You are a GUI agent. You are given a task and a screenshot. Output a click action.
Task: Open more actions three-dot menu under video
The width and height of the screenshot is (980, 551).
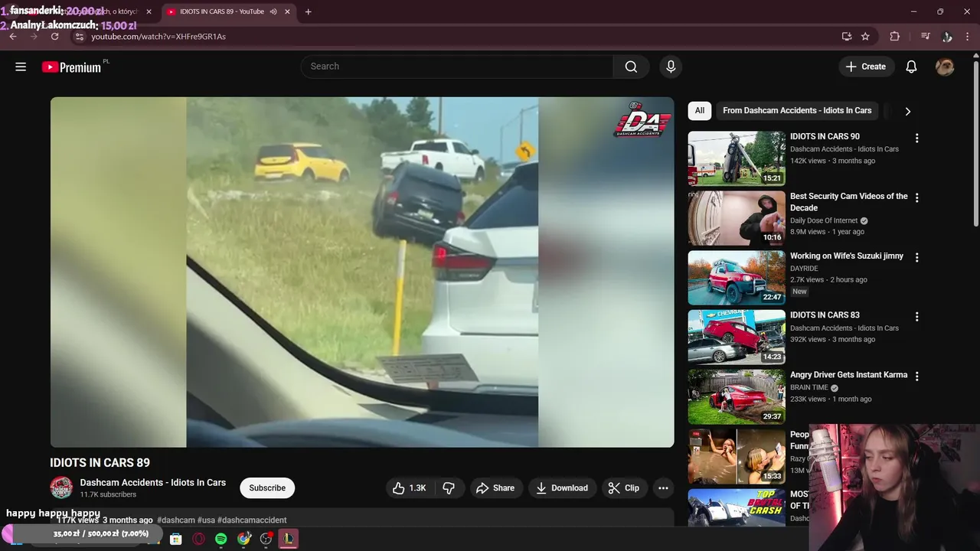point(663,487)
